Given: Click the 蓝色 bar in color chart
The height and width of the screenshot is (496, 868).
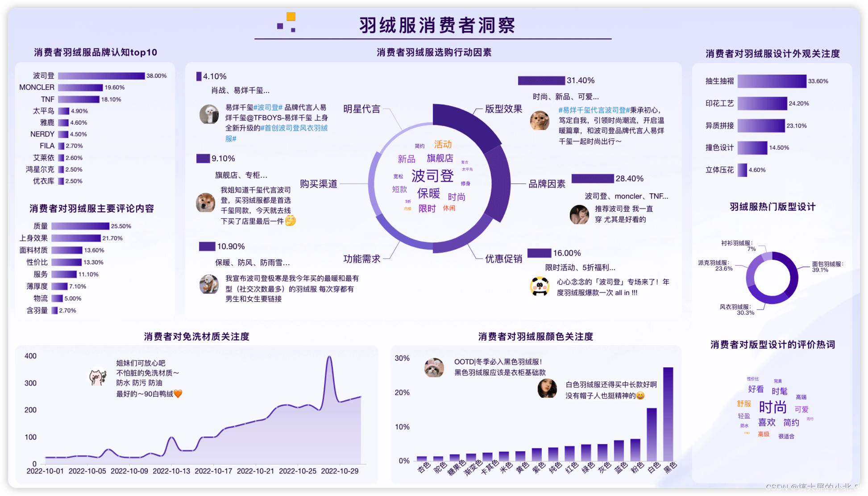Looking at the screenshot, I should 619,450.
